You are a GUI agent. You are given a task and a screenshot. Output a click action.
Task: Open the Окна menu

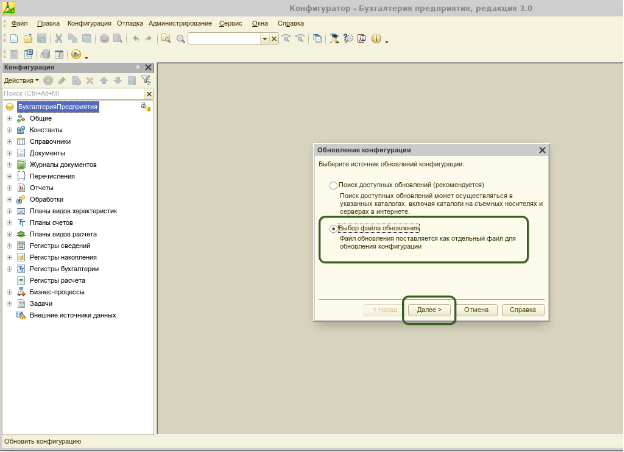260,23
